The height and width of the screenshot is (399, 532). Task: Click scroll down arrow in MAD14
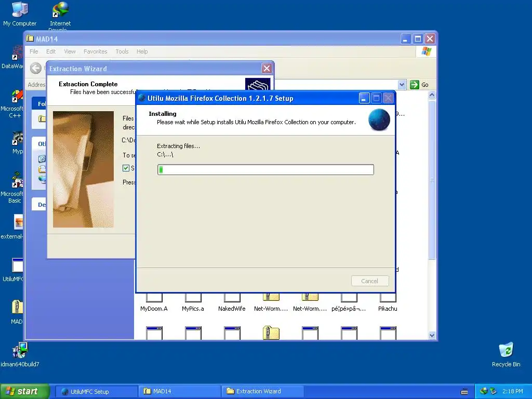(x=432, y=335)
